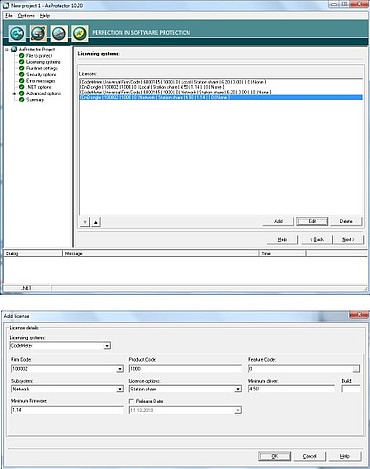The height and width of the screenshot is (469, 370).
Task: Click the third toolbar icon with dongle
Action: pos(59,33)
